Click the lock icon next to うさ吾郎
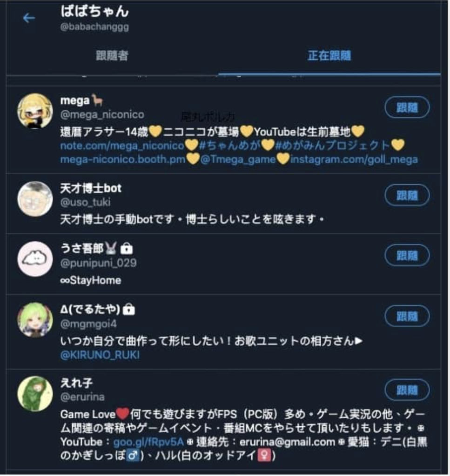Screen dimensions: 450x476 point(127,249)
